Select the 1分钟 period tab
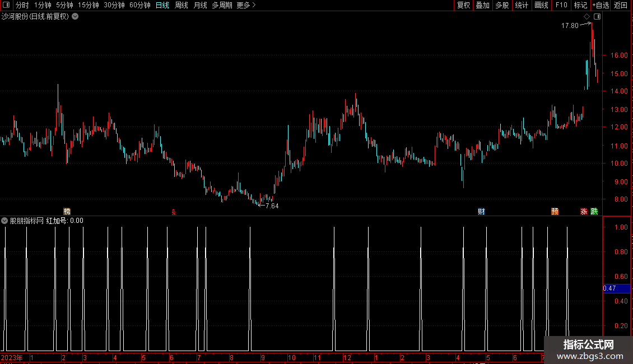This screenshot has height=364, width=633. coord(43,5)
